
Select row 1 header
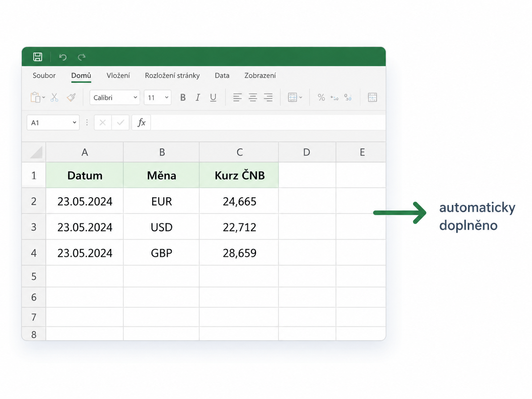pos(34,175)
